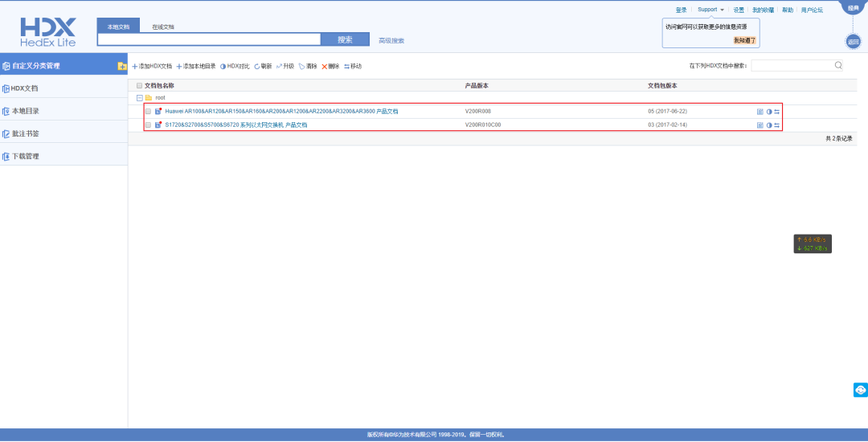Click the V200R008 product version cell
Viewport: 868px width, 442px height.
(477, 111)
